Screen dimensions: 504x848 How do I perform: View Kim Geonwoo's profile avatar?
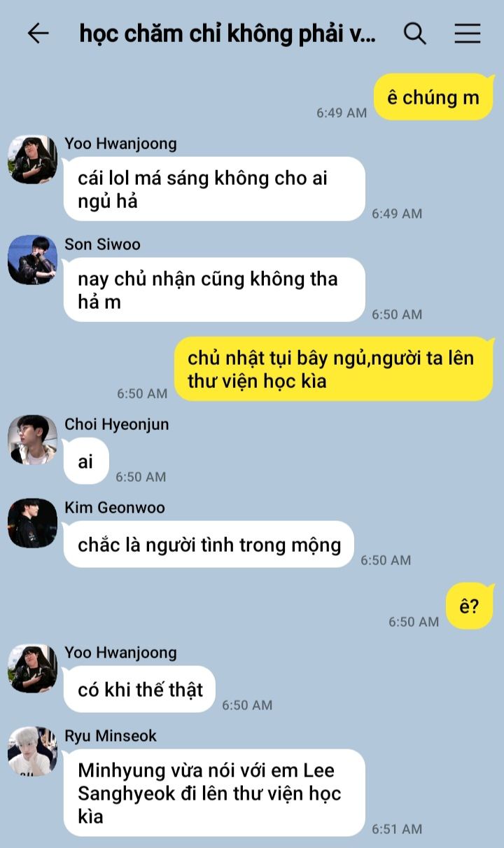(32, 524)
